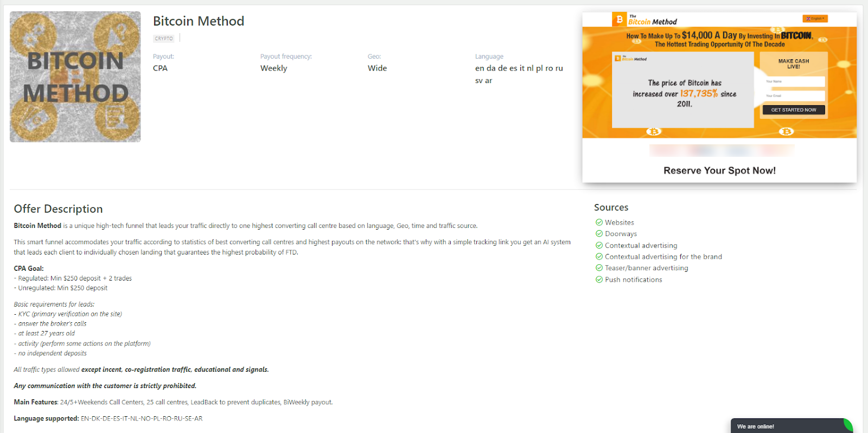Screen dimensions: 868x433
Task: Click check icon for Contextual advertising for the brand
Action: 599,257
